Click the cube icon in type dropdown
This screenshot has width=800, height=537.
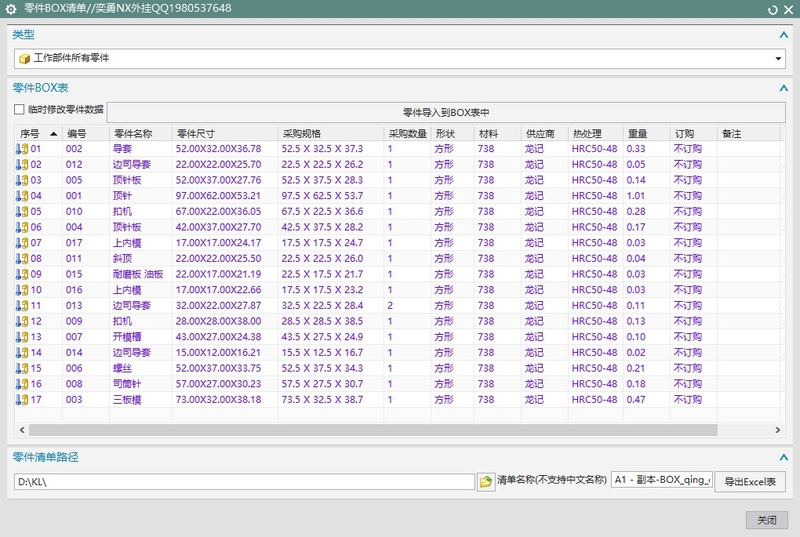tap(24, 59)
